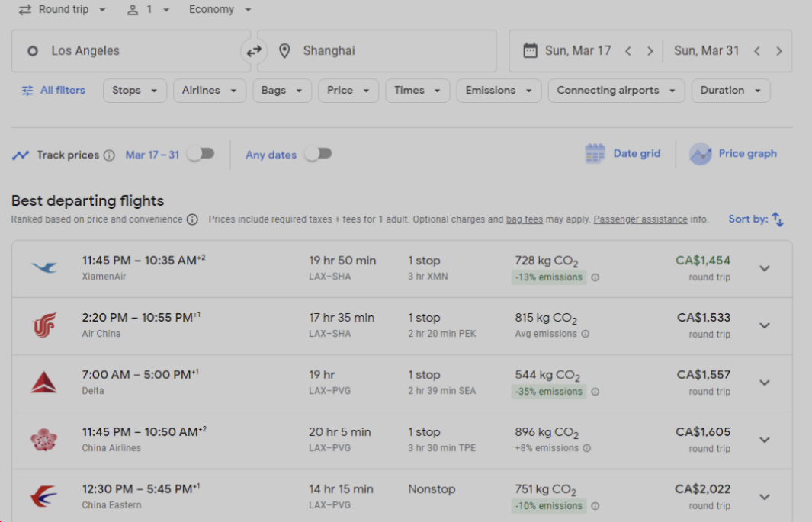Select the CA$1,533 Air China flight
The width and height of the screenshot is (812, 522).
tap(402, 326)
